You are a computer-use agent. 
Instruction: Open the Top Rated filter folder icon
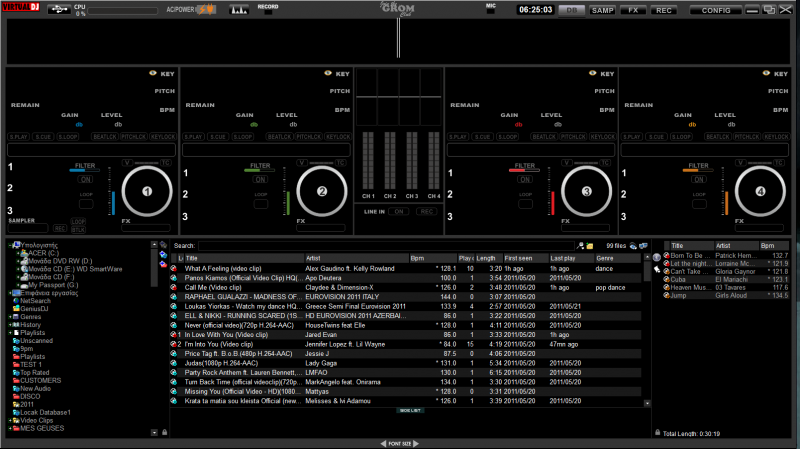16,372
